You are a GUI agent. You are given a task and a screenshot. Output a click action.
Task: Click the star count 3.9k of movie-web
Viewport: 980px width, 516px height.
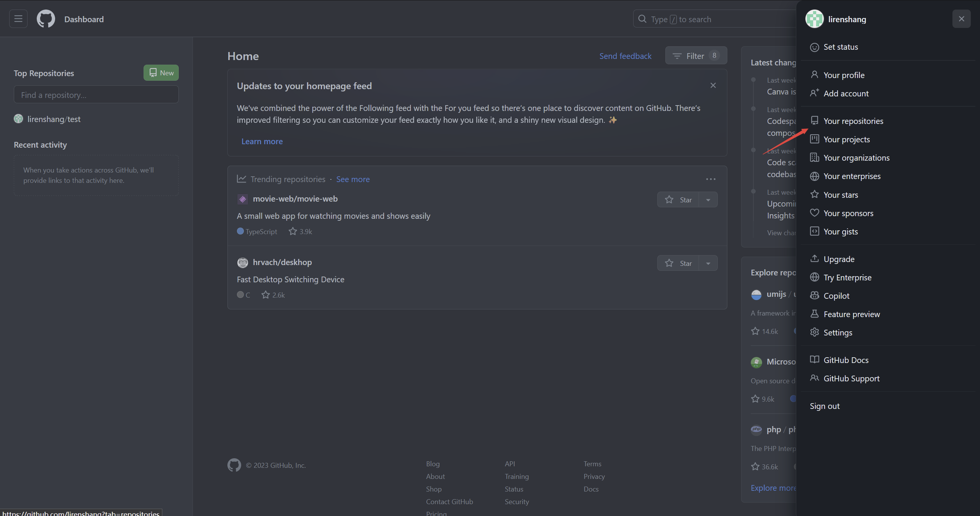coord(301,231)
